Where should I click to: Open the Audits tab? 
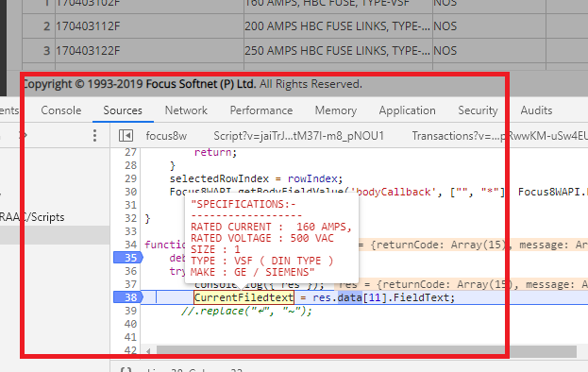point(536,110)
